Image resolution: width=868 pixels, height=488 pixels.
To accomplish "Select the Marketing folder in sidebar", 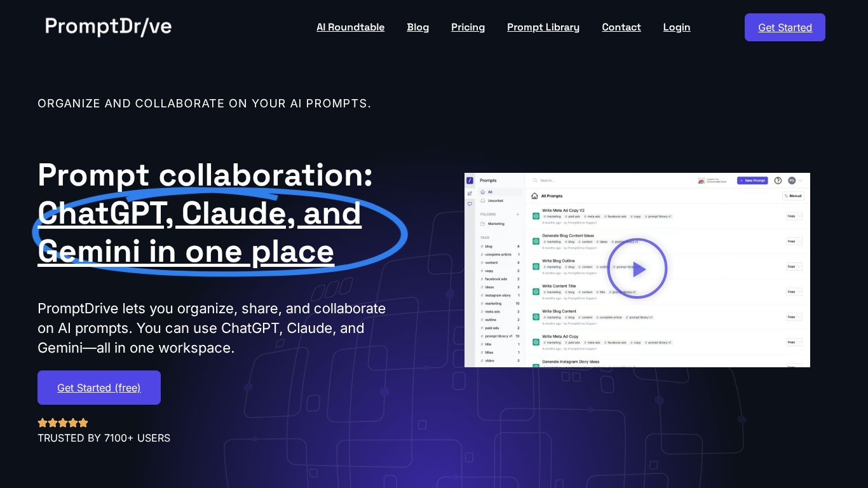I will tap(496, 224).
